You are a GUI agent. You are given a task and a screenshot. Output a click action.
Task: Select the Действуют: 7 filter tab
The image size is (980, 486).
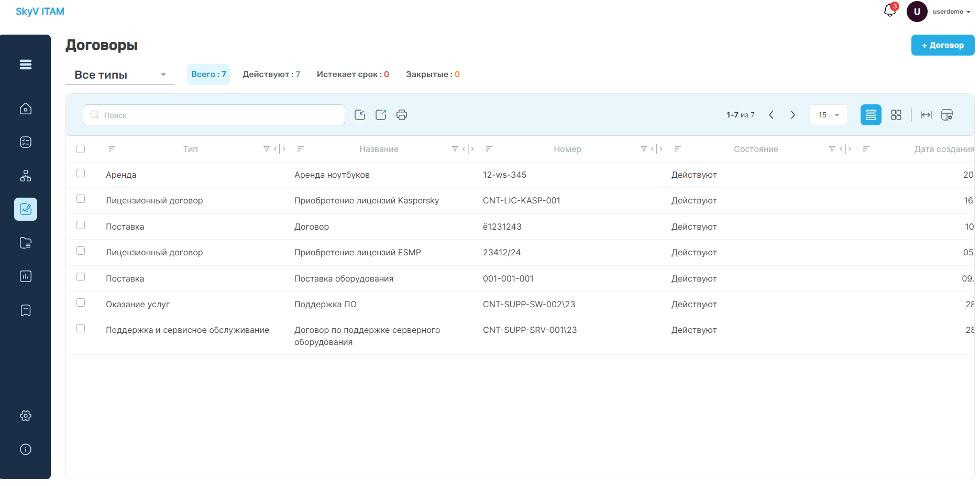click(x=271, y=74)
